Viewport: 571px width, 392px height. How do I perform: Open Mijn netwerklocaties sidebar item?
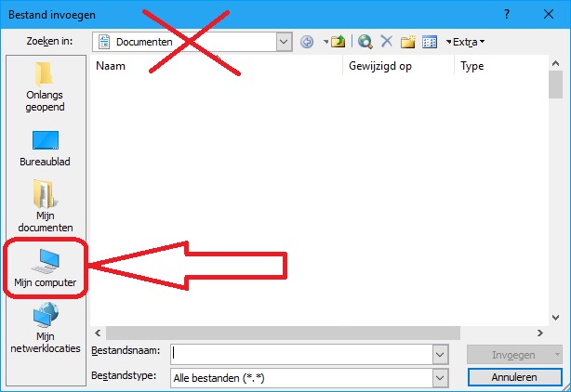click(x=46, y=327)
